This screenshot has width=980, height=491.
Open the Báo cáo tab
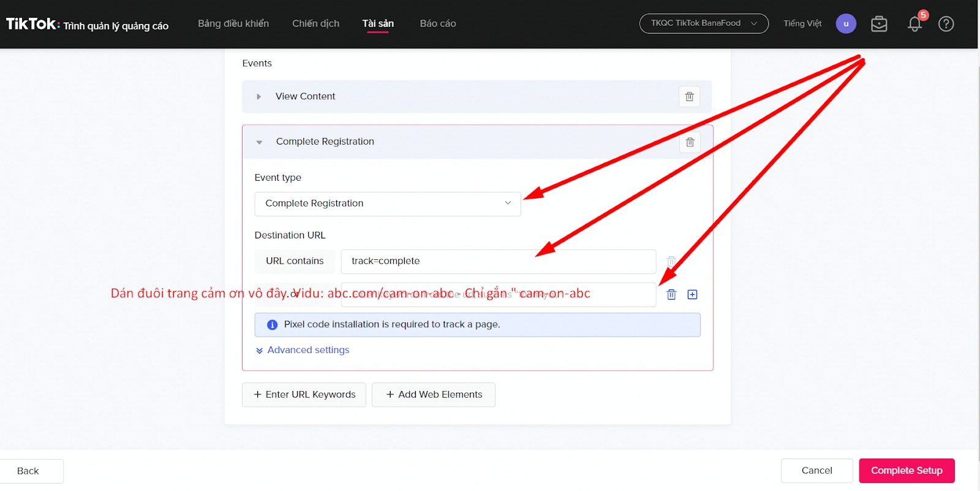[x=438, y=23]
